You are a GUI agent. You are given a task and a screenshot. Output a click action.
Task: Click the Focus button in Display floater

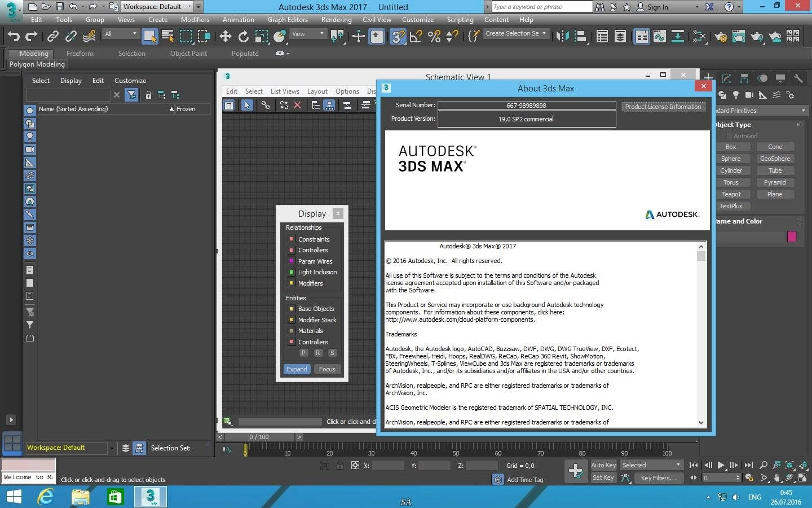pos(327,369)
